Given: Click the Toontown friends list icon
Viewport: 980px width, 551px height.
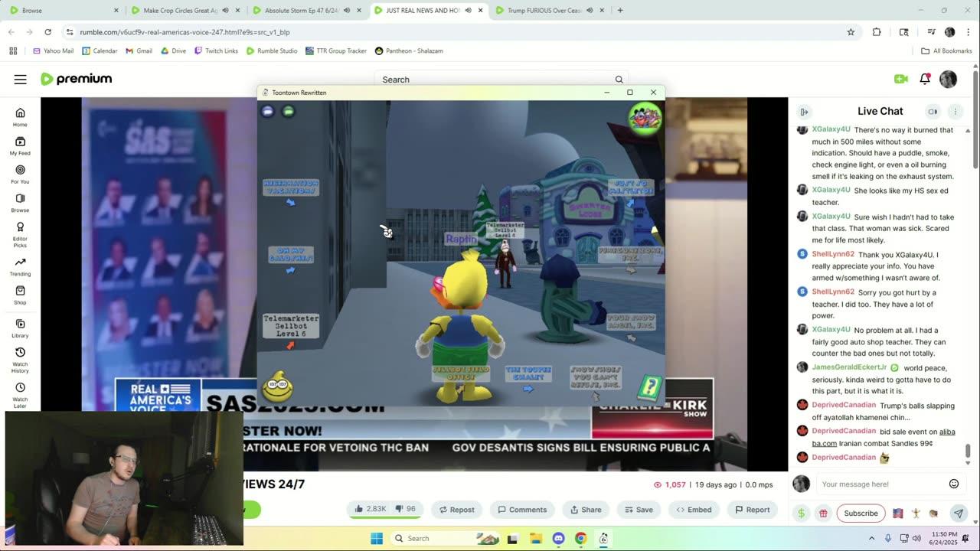Looking at the screenshot, I should pyautogui.click(x=645, y=119).
